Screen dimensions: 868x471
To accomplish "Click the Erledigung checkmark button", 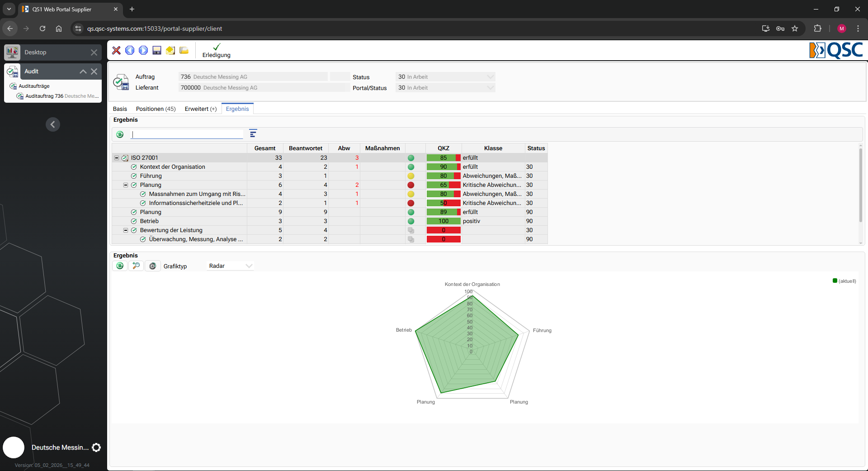I will click(216, 50).
